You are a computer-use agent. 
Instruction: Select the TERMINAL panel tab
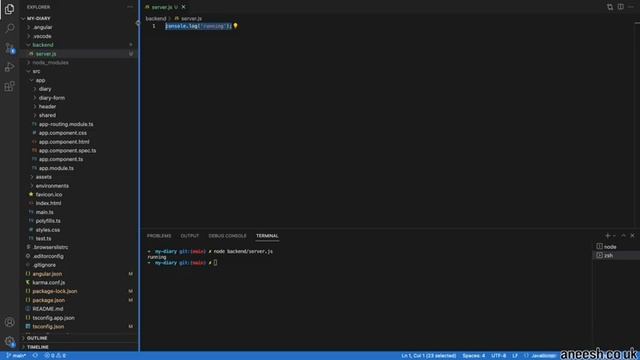[x=267, y=236]
